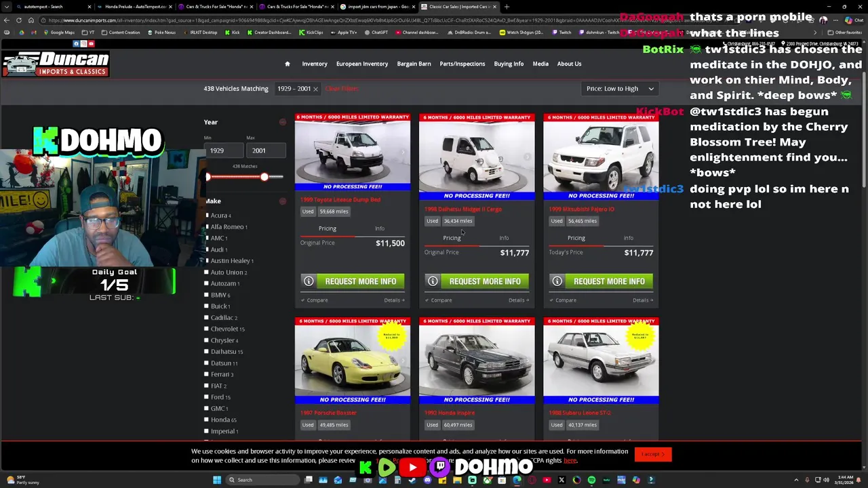
Task: Toggle Compare on the Toyota Liteace card
Action: coord(315,300)
